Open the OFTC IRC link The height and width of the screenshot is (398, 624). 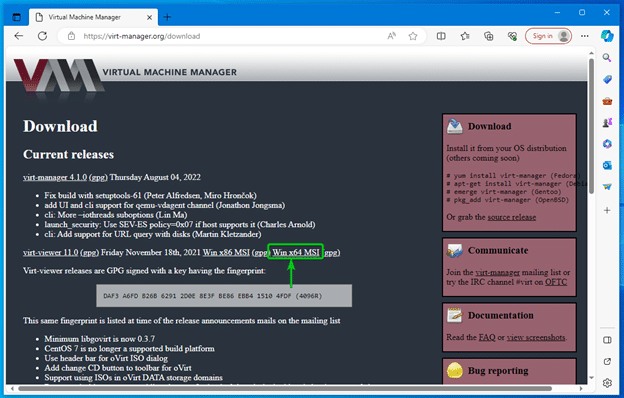coord(556,282)
